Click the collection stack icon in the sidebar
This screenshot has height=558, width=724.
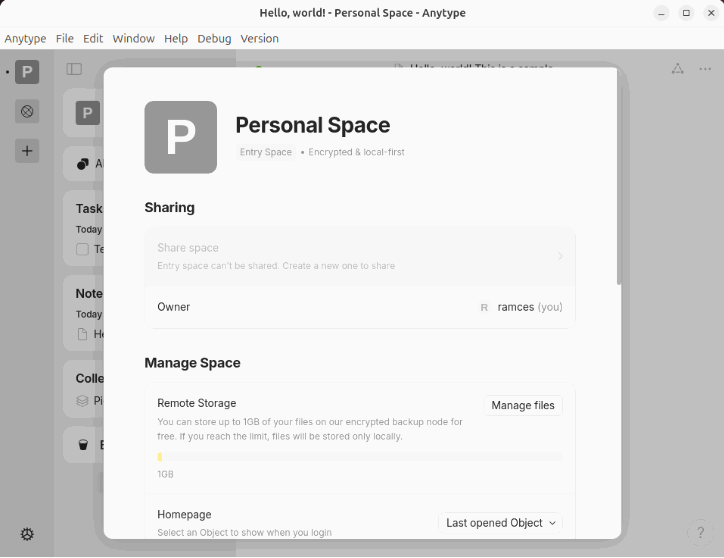click(82, 400)
